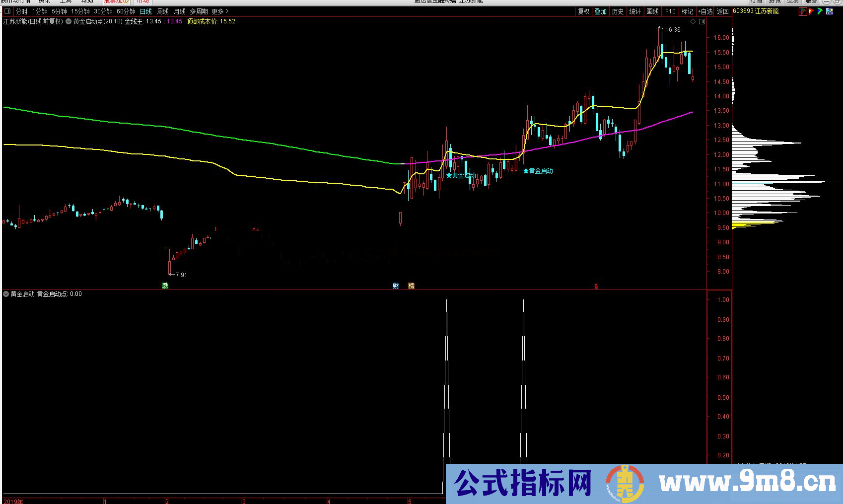Viewport: 843px width, 504px height.
Task: Click the blue screenshot icon top right
Action: pos(830,11)
